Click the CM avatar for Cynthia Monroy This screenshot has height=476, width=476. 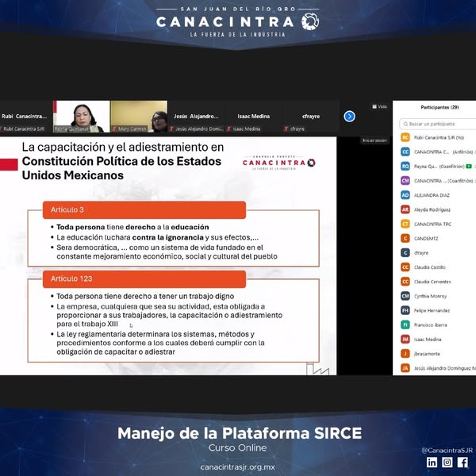(405, 296)
